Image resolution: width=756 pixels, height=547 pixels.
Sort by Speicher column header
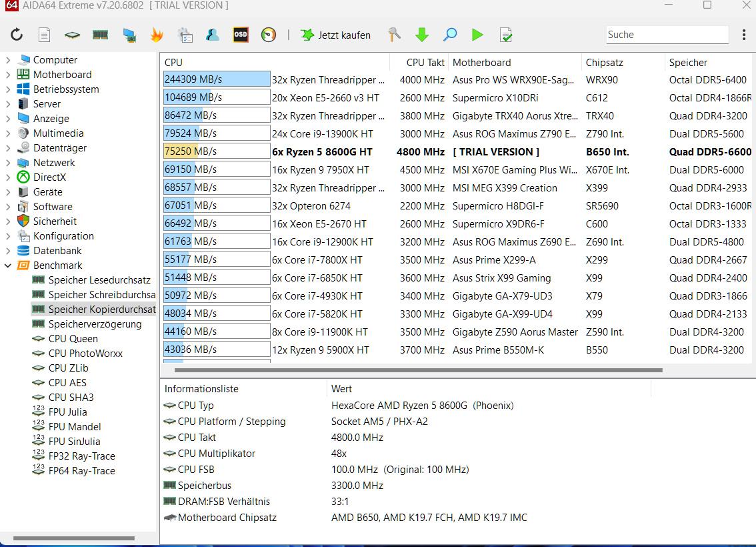pos(710,63)
